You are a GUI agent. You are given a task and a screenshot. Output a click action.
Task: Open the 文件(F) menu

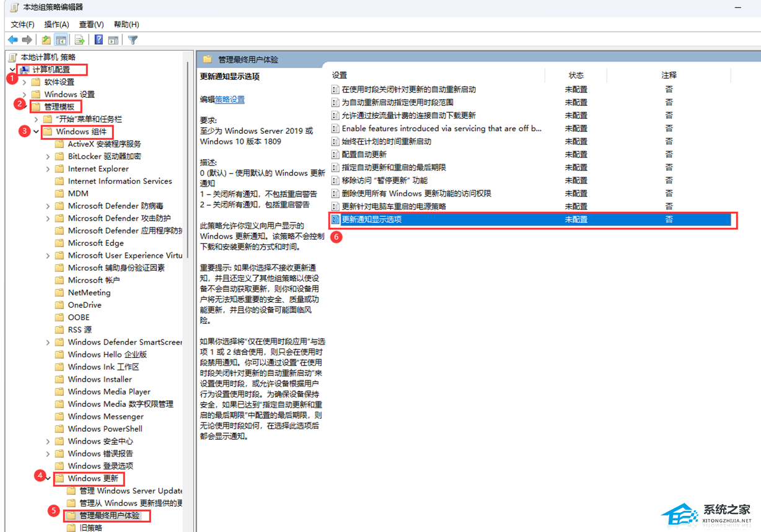coord(23,24)
